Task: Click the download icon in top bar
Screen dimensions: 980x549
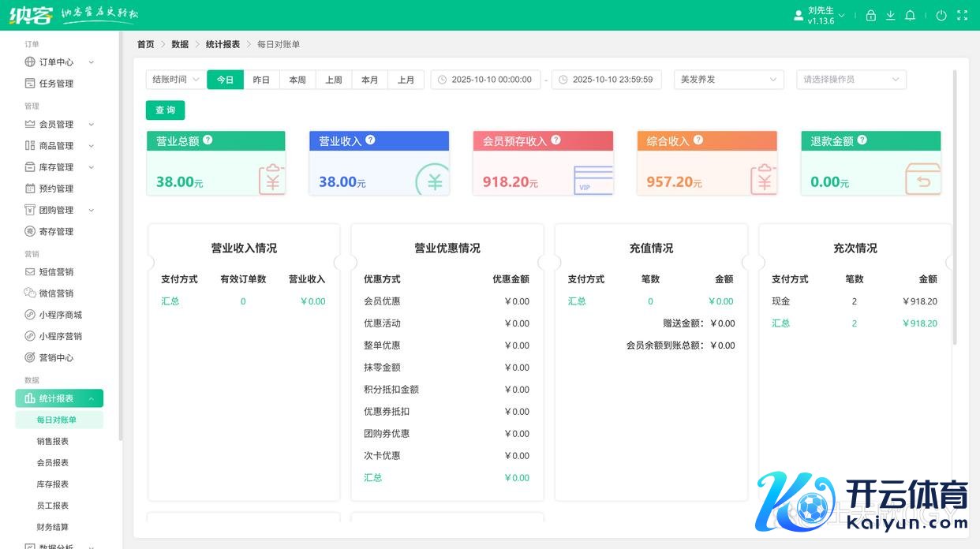Action: coord(891,16)
